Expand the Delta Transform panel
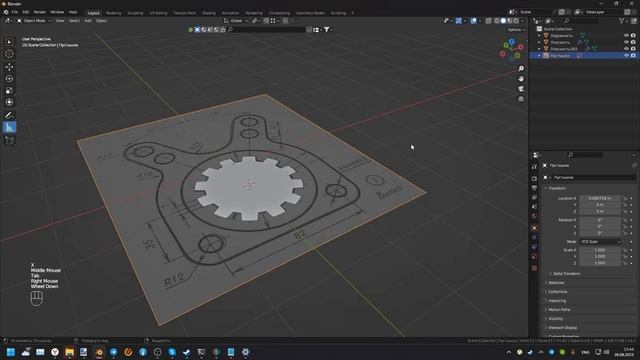 click(566, 273)
